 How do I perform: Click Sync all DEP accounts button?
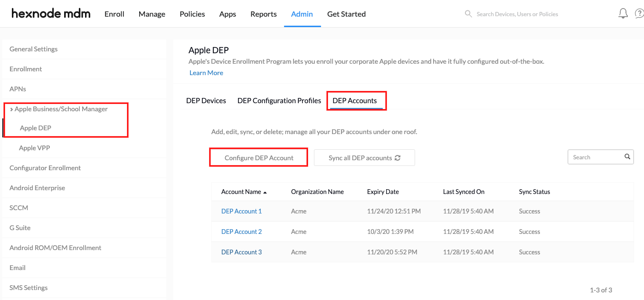pyautogui.click(x=364, y=157)
